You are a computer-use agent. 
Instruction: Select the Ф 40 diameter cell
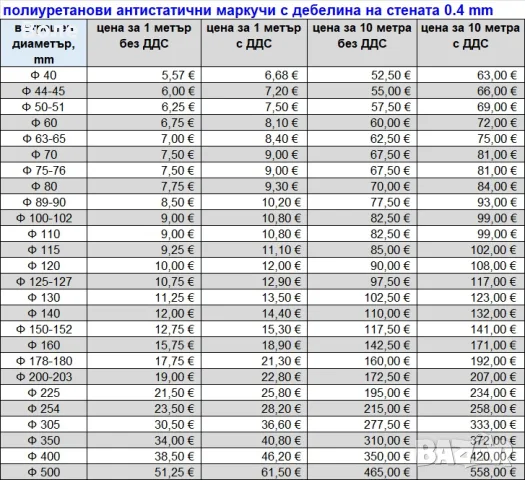pyautogui.click(x=44, y=75)
